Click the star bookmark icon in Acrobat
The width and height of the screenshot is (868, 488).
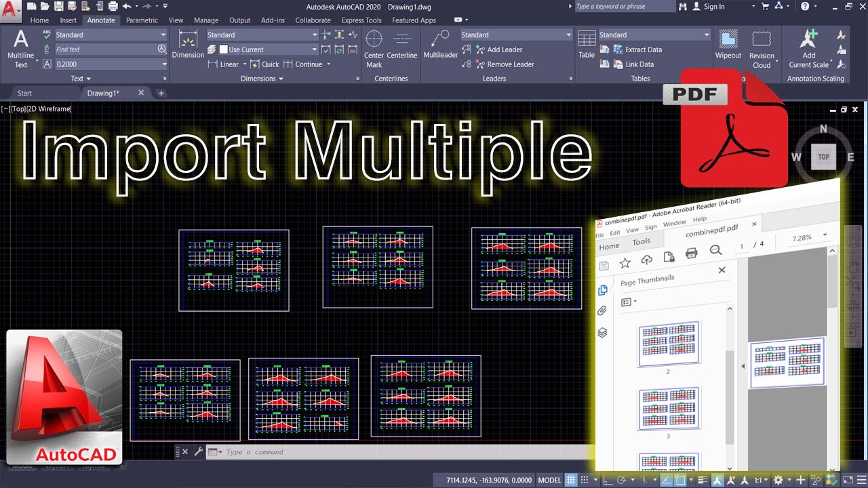[x=625, y=262]
